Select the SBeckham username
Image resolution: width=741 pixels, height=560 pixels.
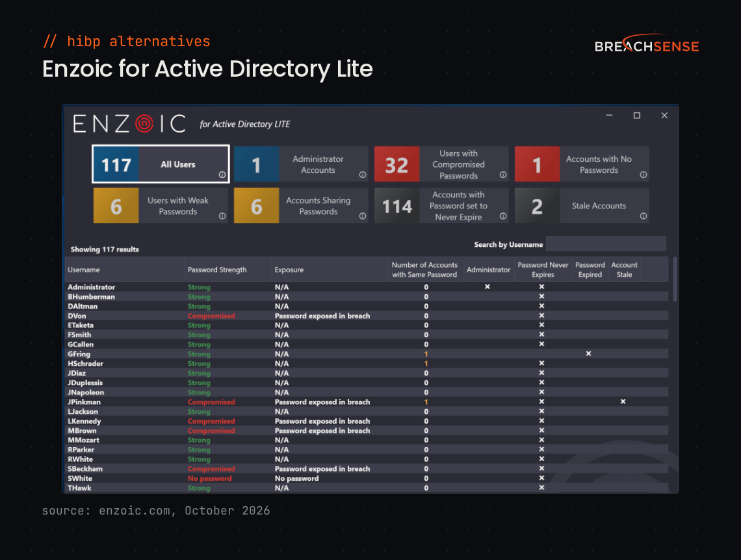pos(85,469)
